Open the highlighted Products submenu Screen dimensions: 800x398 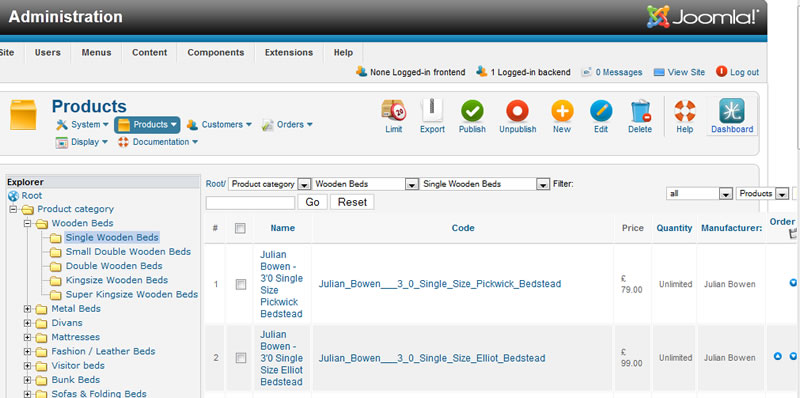[147, 125]
